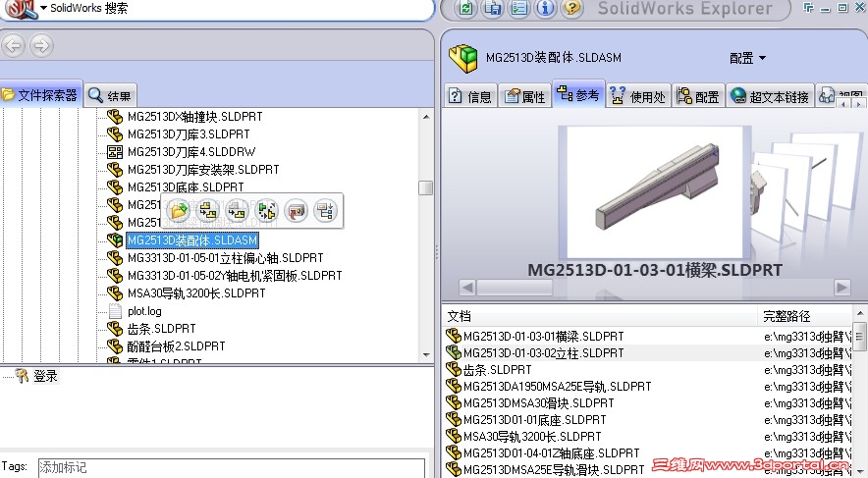Open the 配置 tab
Image resolution: width=868 pixels, height=478 pixels.
pyautogui.click(x=698, y=96)
